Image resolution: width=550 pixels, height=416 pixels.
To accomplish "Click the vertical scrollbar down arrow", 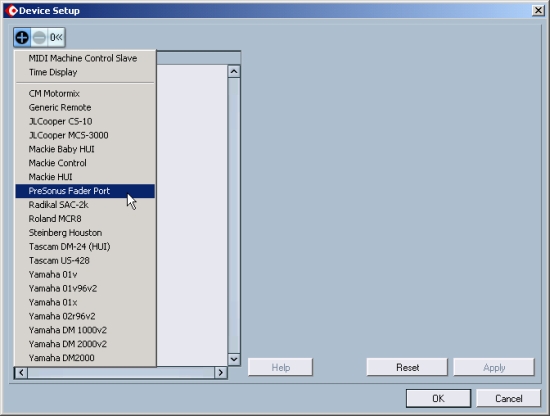I will pyautogui.click(x=234, y=359).
